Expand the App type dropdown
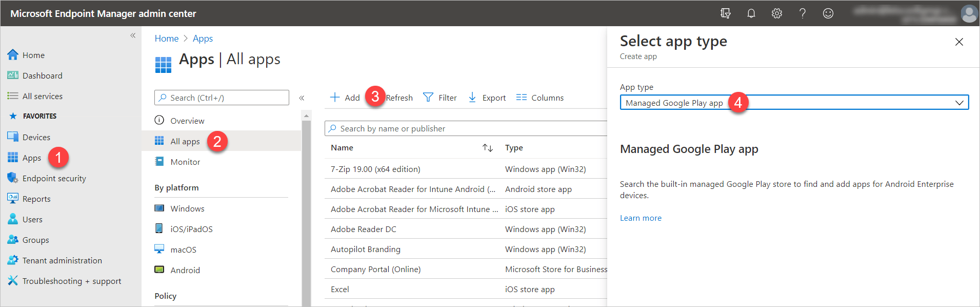 coord(794,103)
